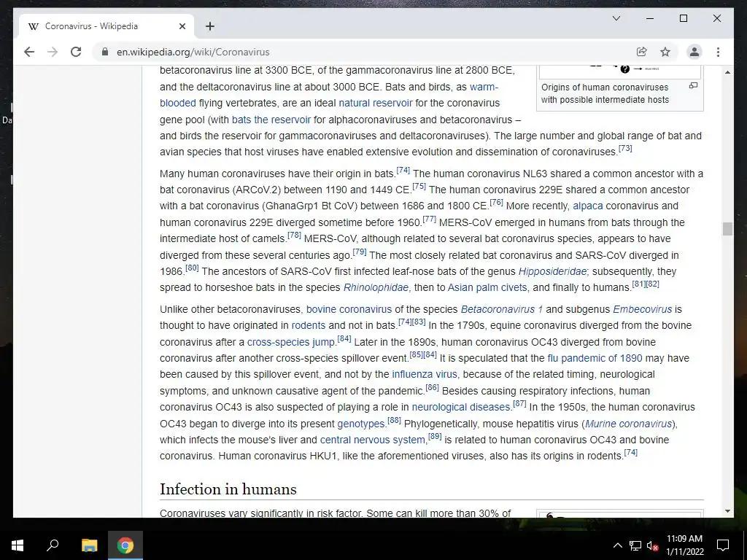Image resolution: width=747 pixels, height=560 pixels.
Task: Bookmark this tab with star icon
Action: click(x=665, y=52)
